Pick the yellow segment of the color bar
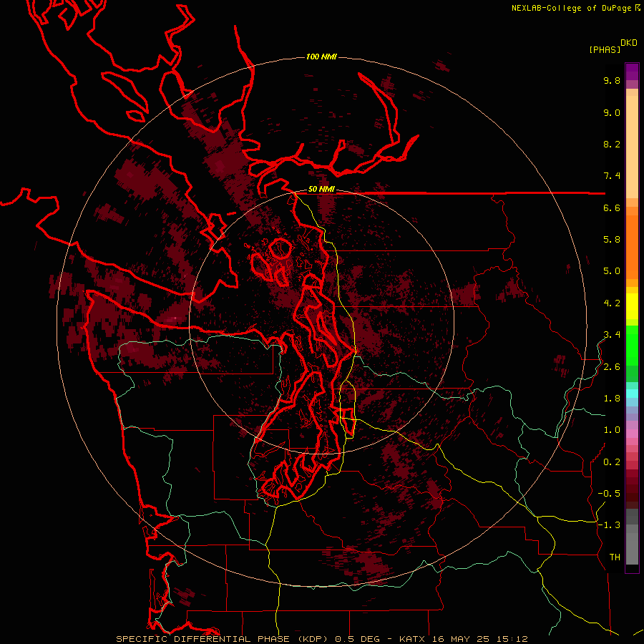Screen dimensions: 644x644 coord(632,306)
